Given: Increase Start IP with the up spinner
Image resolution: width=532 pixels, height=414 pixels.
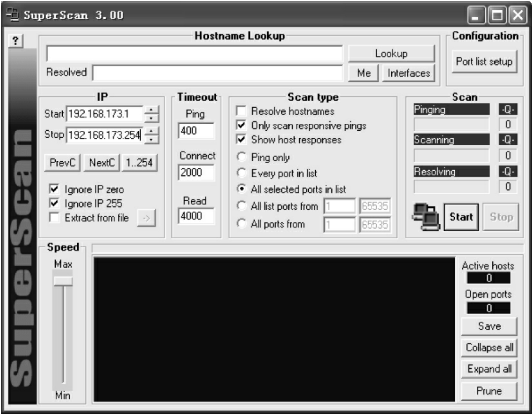Looking at the screenshot, I should (x=152, y=110).
